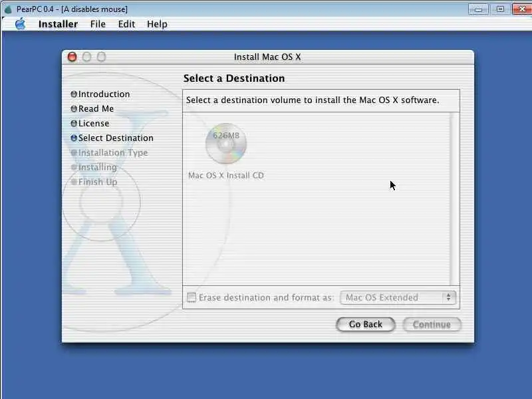This screenshot has height=399, width=532.
Task: Open the Mac OS Extended format dropdown
Action: click(398, 297)
